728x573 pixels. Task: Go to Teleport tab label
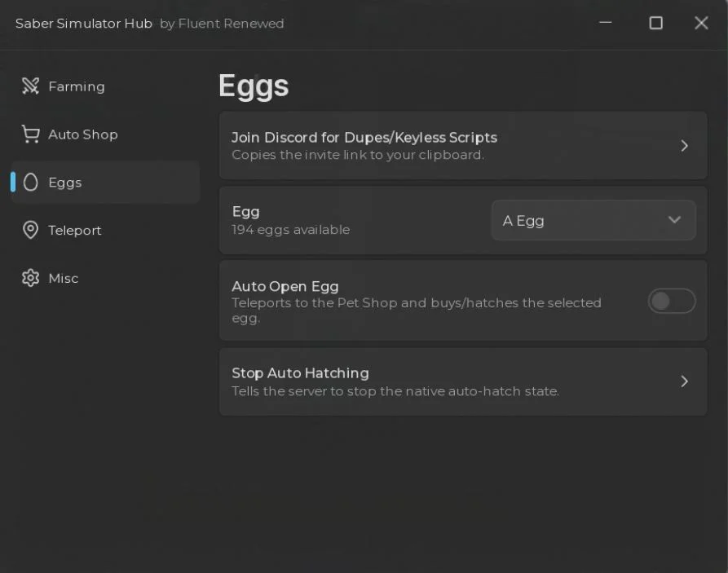pyautogui.click(x=75, y=231)
